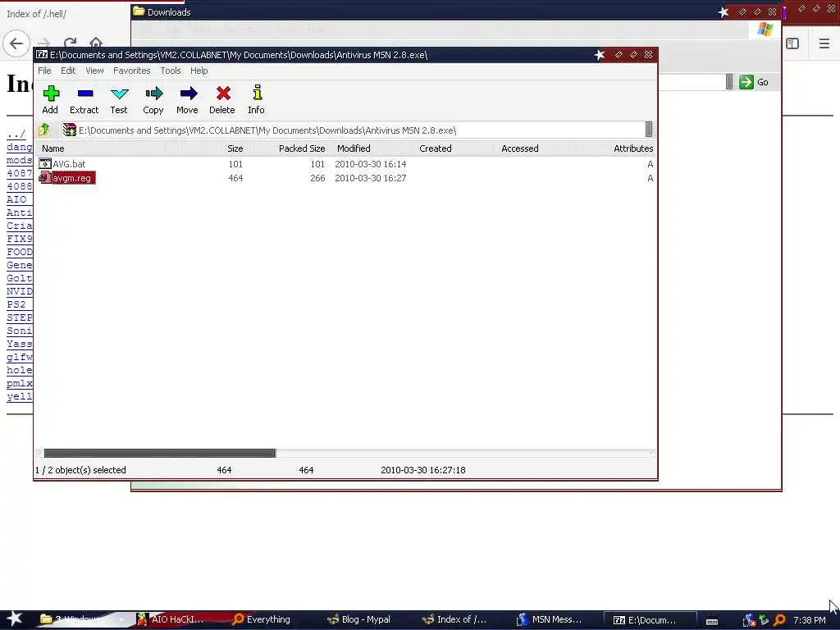Toggle the browser sidebar icon

click(x=792, y=43)
